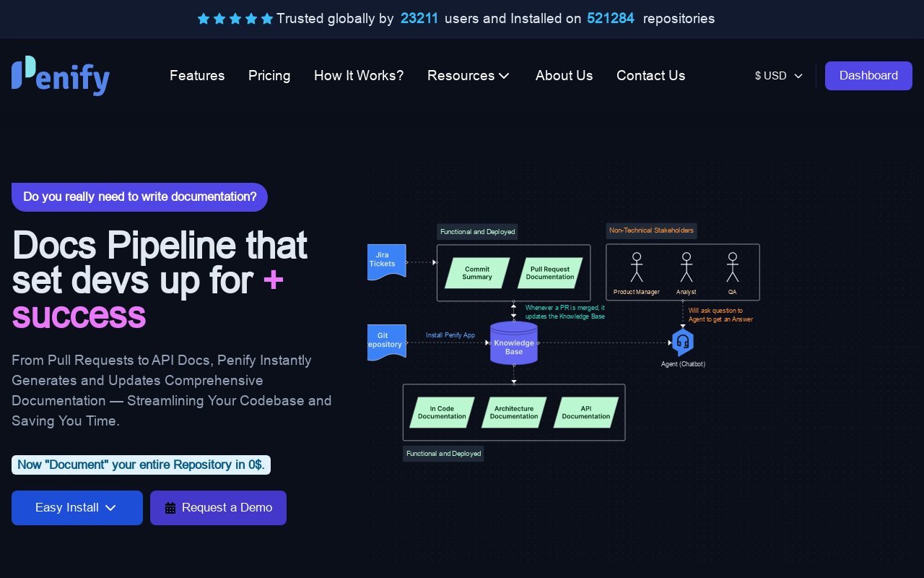924x578 pixels.
Task: Click the pink 'success' heading word
Action: tap(79, 316)
